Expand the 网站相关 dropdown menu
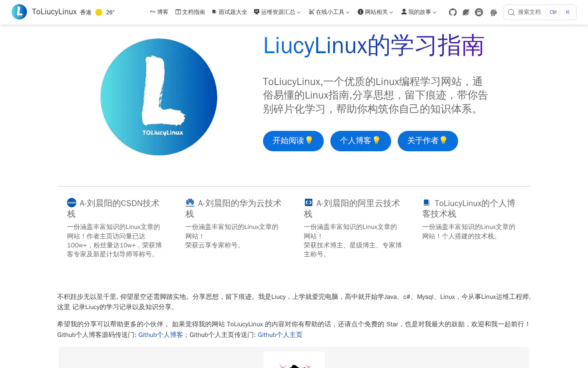Image resolution: width=588 pixels, height=368 pixels. pos(376,12)
